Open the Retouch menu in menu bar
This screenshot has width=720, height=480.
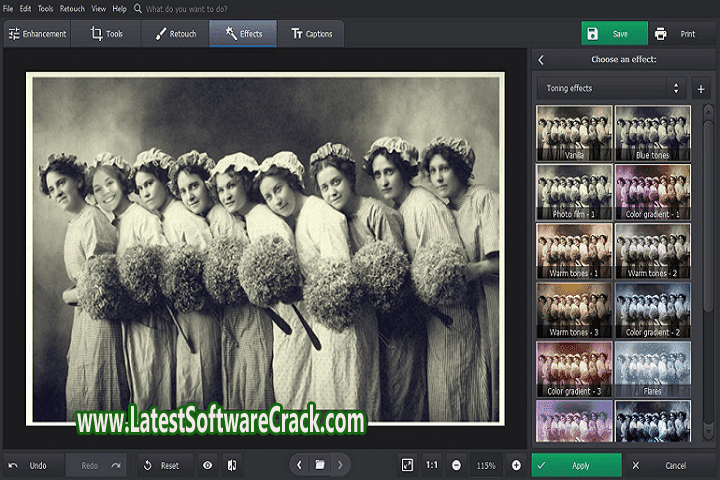click(72, 8)
